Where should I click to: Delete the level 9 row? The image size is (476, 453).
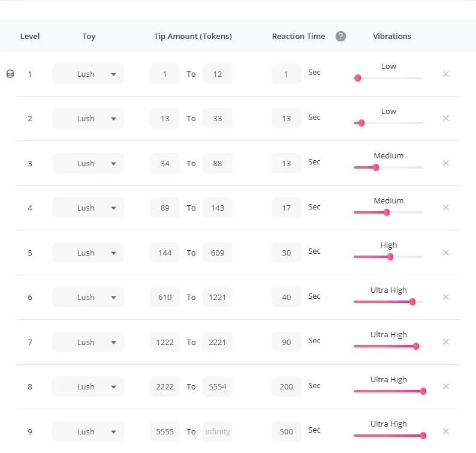tap(445, 431)
